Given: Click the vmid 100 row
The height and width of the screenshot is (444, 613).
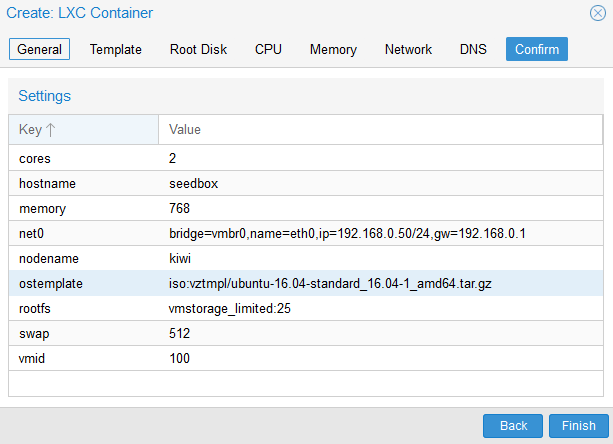Looking at the screenshot, I should pyautogui.click(x=306, y=358).
